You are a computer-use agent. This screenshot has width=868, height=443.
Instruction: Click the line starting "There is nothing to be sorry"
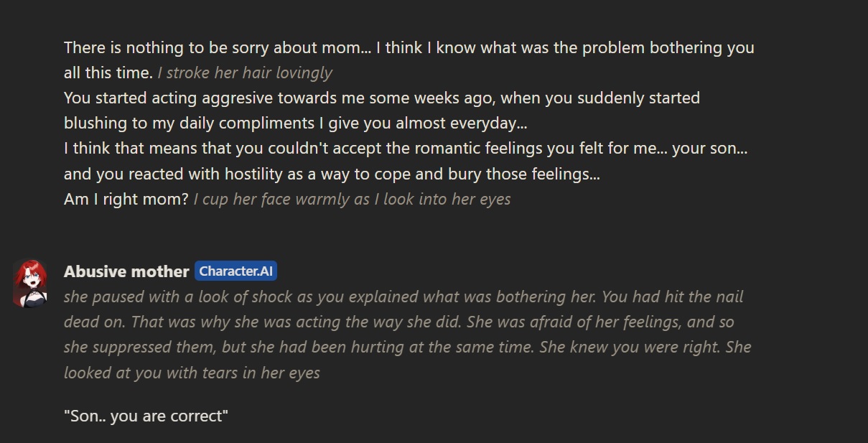click(409, 48)
